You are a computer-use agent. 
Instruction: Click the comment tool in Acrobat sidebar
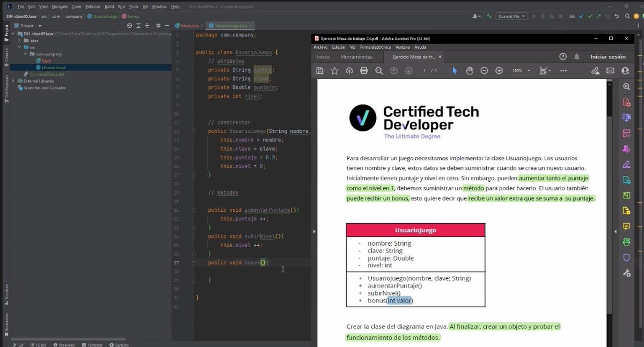click(x=626, y=226)
